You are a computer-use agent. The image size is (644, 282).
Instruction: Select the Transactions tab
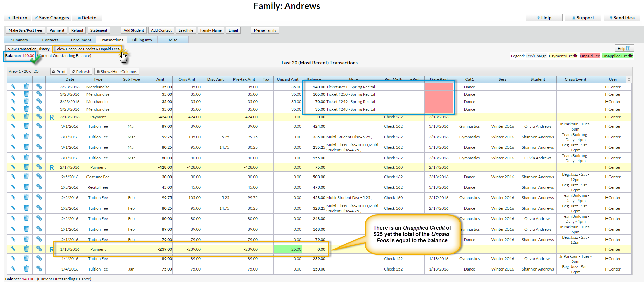pos(112,40)
